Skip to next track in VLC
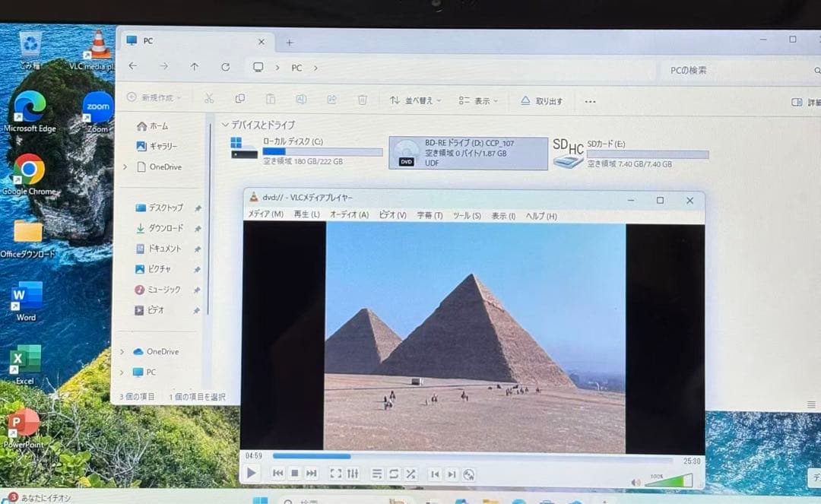 coord(311,474)
